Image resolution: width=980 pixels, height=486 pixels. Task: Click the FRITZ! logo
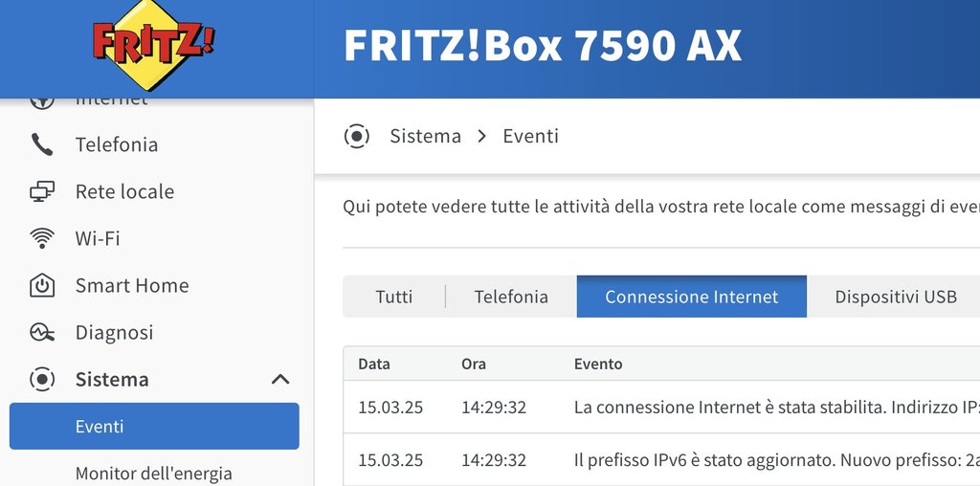pyautogui.click(x=154, y=45)
